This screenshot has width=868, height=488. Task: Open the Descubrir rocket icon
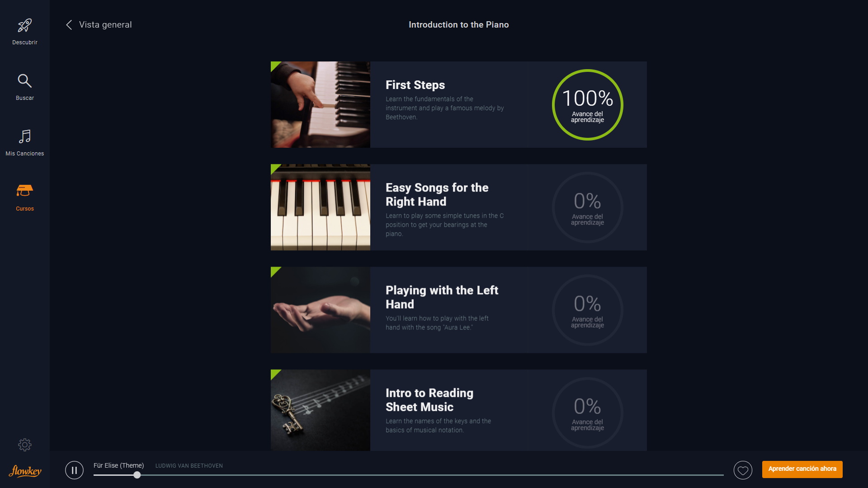point(25,26)
